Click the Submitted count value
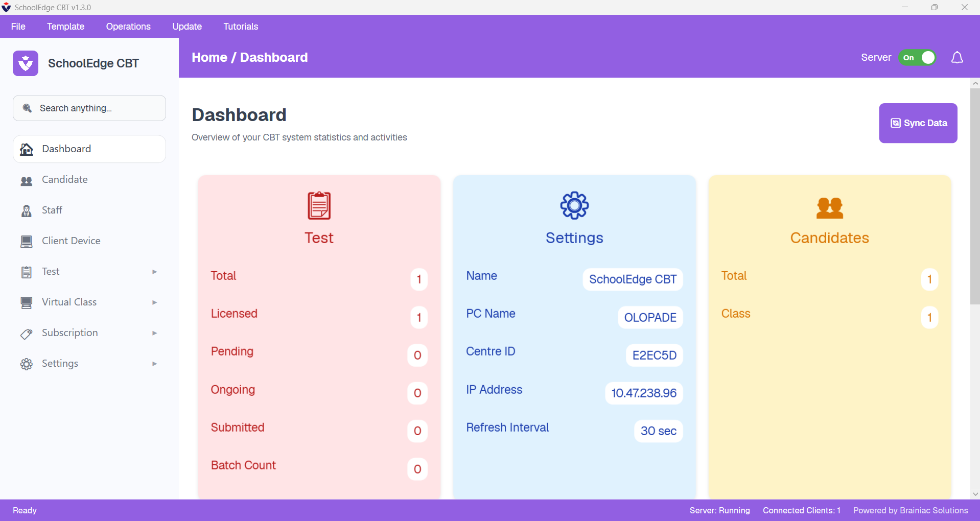 417,431
